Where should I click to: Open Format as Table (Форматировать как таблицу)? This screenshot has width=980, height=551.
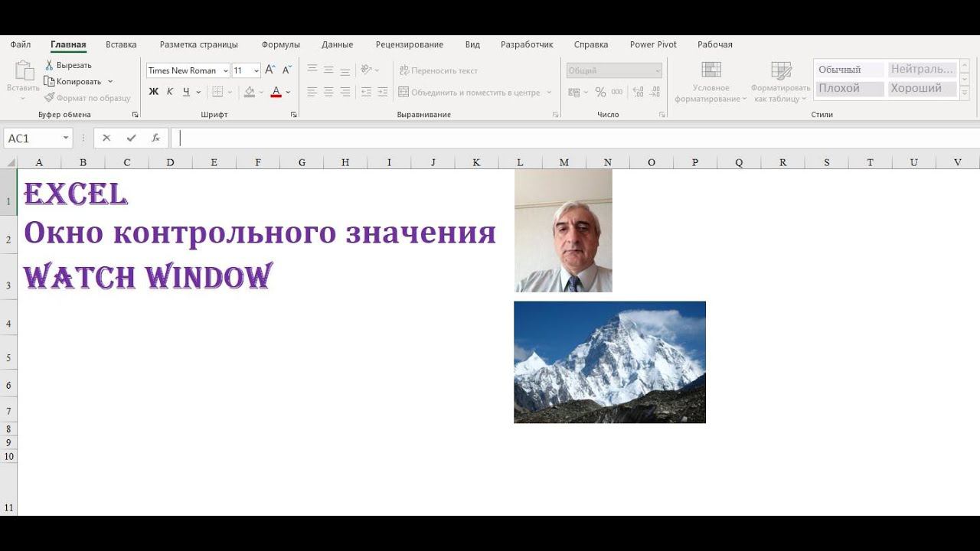780,82
